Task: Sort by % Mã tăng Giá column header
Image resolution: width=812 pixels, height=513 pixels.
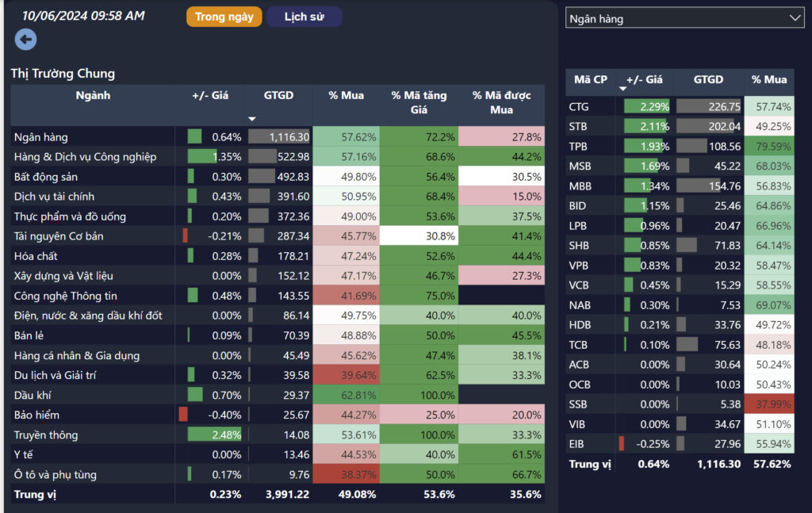Action: [419, 102]
